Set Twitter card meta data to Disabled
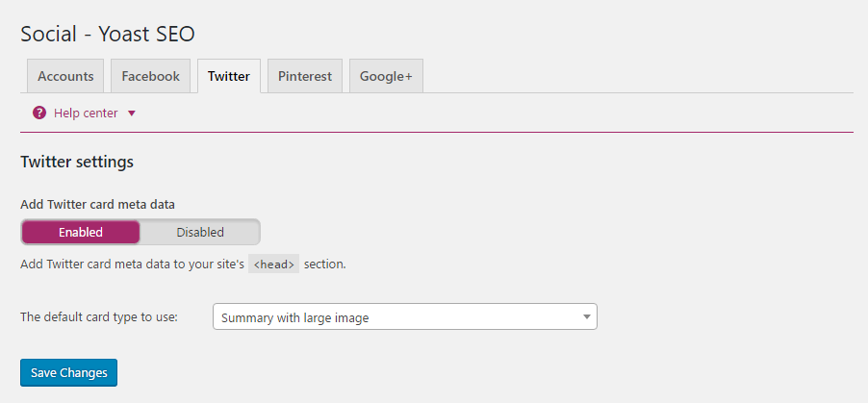The height and width of the screenshot is (403, 868). click(200, 232)
